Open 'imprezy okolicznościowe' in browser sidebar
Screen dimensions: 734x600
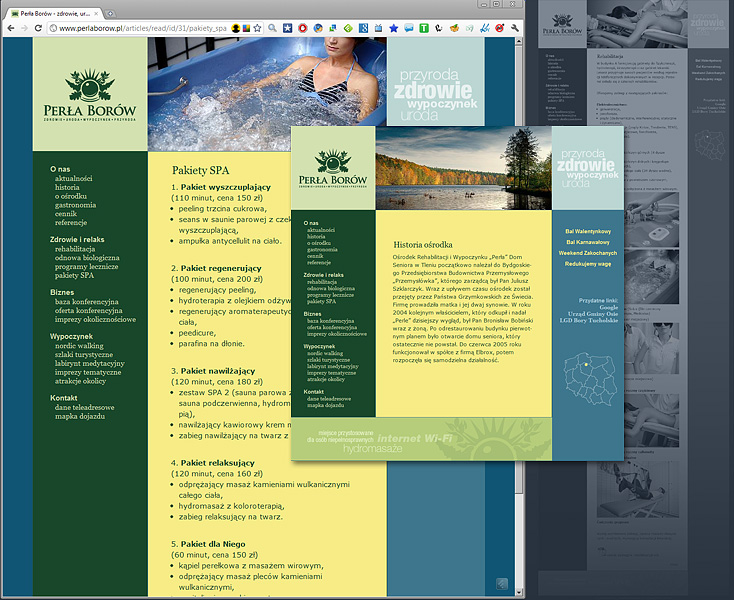tap(95, 320)
